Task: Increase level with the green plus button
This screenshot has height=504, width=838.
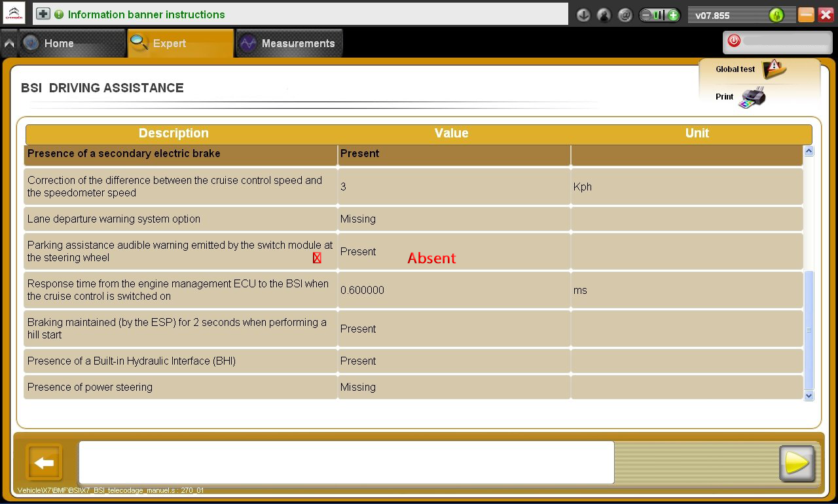Action: [x=672, y=15]
